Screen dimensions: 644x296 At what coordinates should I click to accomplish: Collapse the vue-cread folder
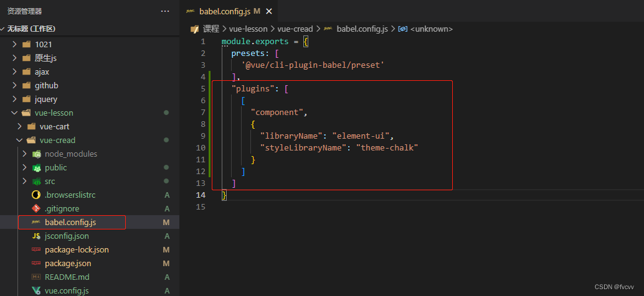(x=19, y=140)
